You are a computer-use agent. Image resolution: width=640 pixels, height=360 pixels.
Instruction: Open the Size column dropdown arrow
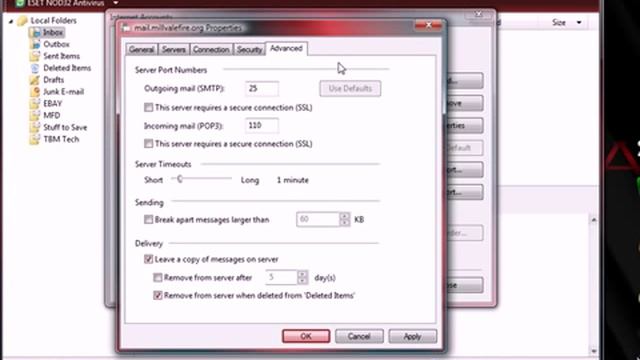pyautogui.click(x=579, y=22)
